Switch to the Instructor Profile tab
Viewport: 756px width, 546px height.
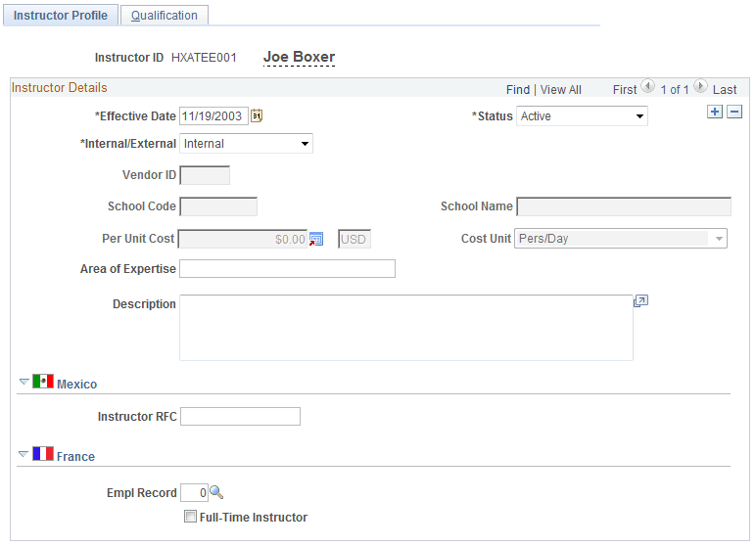pyautogui.click(x=61, y=16)
